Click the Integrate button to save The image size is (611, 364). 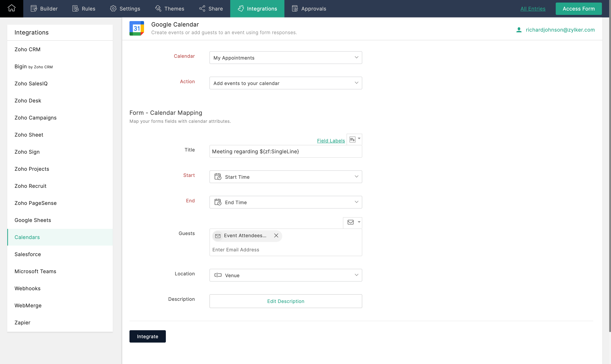point(147,336)
